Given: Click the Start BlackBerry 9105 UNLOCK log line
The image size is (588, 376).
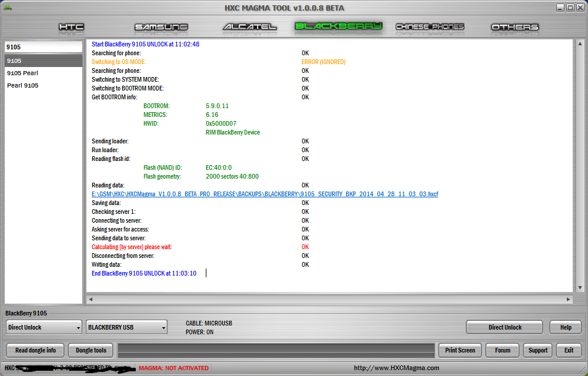Looking at the screenshot, I should click(x=145, y=44).
